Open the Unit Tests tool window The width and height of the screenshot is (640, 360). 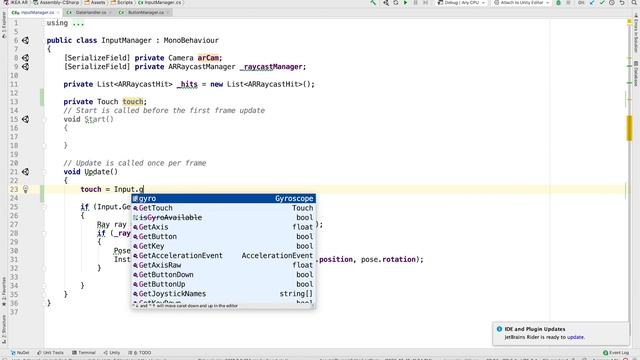(x=50, y=353)
